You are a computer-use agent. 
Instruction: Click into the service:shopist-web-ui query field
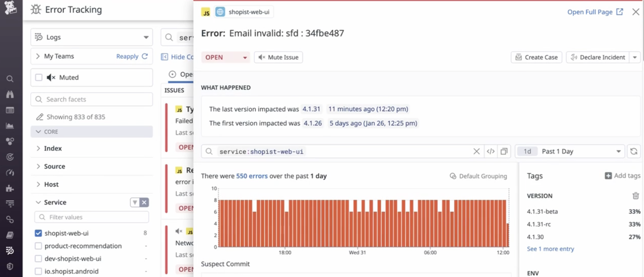pos(343,151)
